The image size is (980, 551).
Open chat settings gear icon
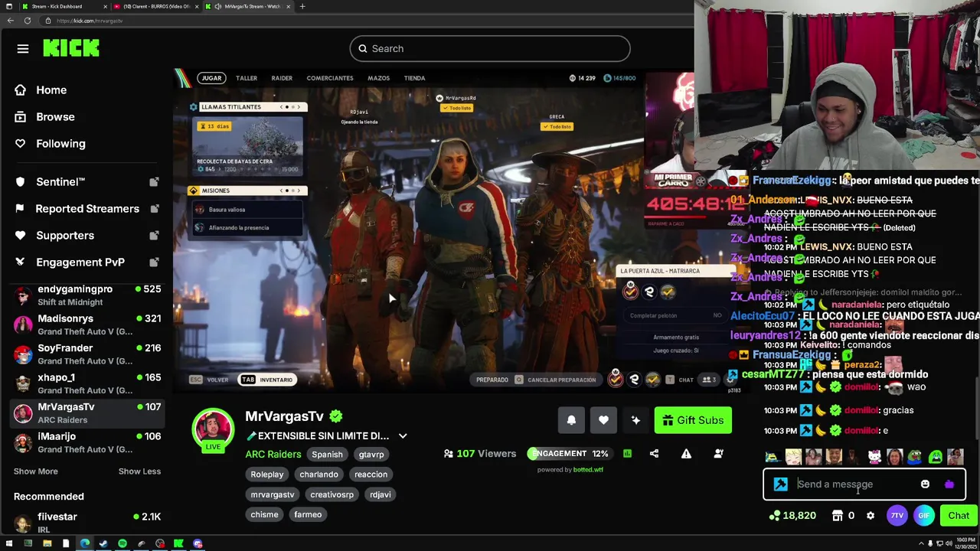tap(871, 516)
